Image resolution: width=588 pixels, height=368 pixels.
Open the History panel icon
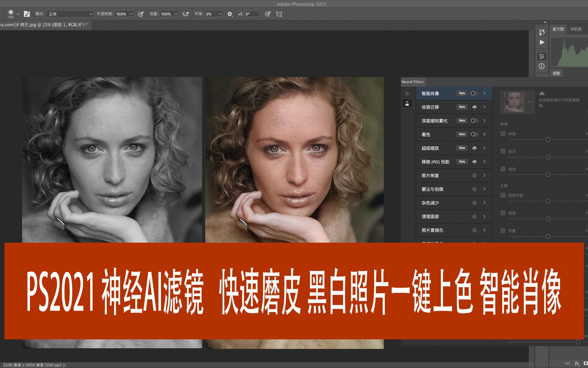(x=542, y=32)
